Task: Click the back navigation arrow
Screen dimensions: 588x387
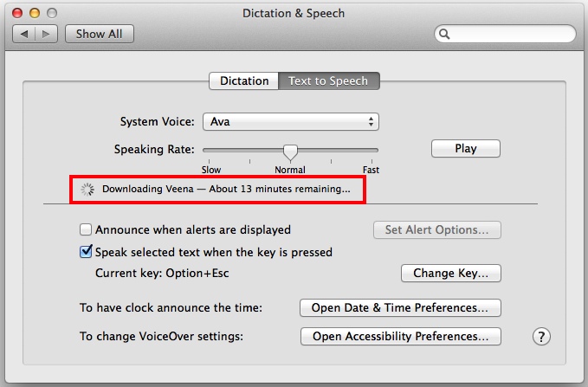Action: click(24, 34)
